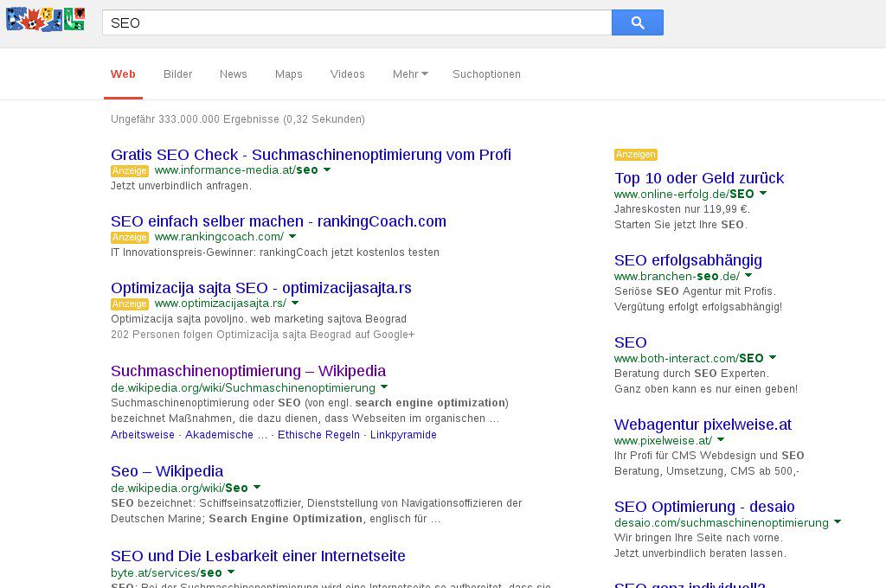Open Suchmaschinenoptimierung – Wikipedia result
The height and width of the screenshot is (588, 886).
(x=248, y=371)
